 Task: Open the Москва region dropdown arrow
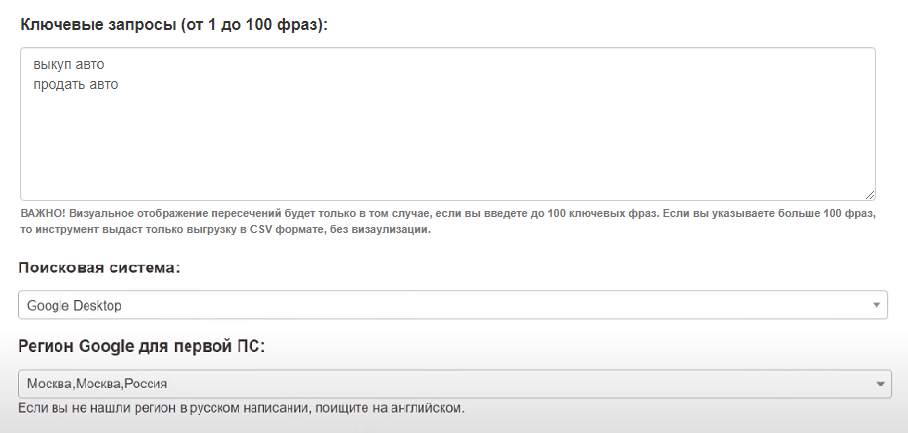point(880,384)
